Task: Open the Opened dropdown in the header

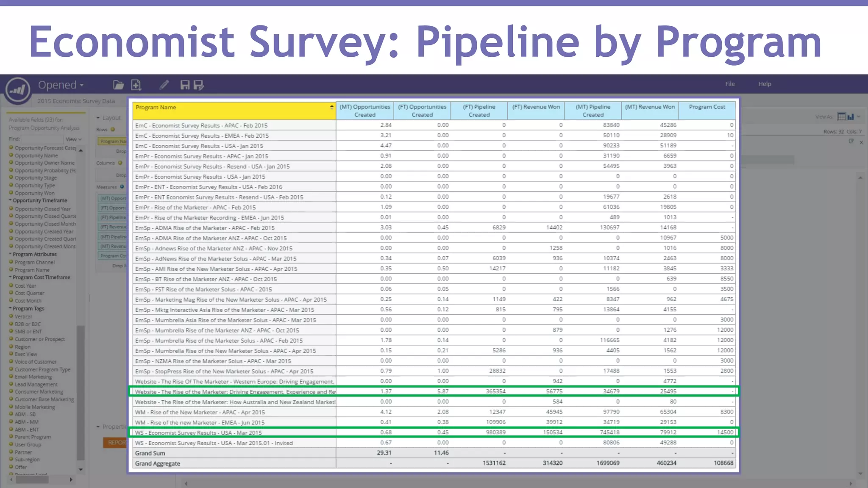Action: coord(61,85)
